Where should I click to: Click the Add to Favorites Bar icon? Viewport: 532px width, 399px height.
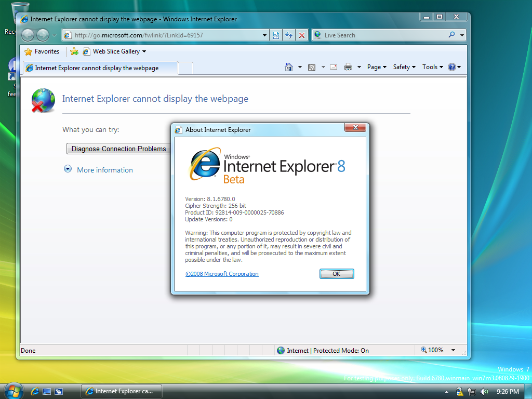pos(74,51)
